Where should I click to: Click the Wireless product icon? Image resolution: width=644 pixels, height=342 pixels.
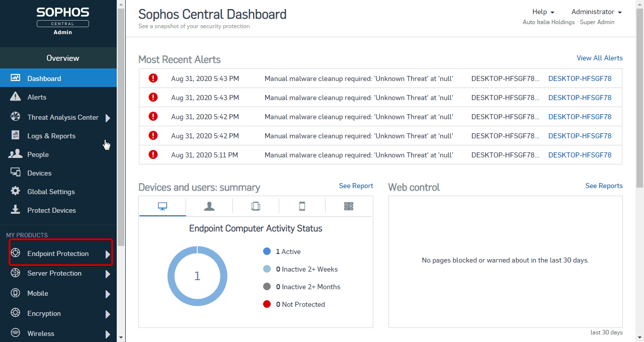(16, 333)
